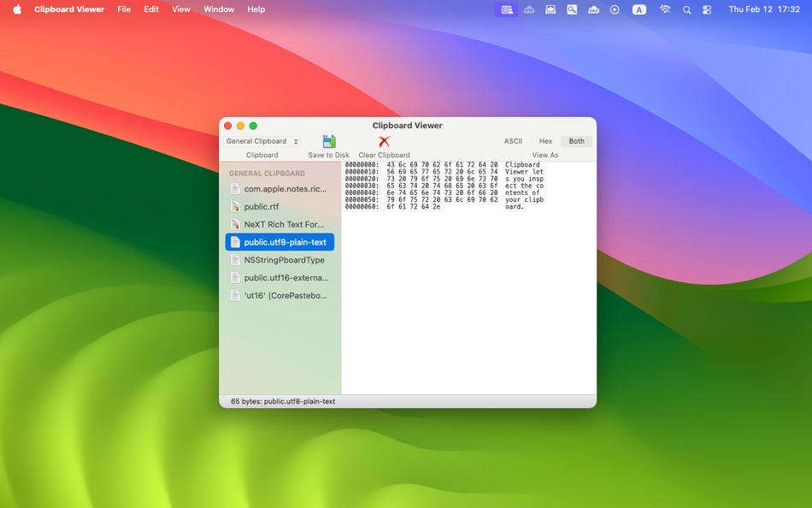Click the icon next to public.utf16-external entry
This screenshot has width=812, height=508.
tap(236, 277)
